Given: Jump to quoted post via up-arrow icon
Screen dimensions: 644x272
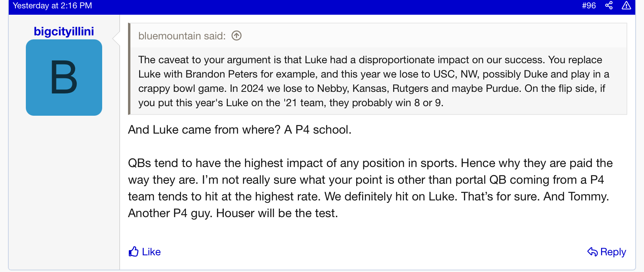Looking at the screenshot, I should [237, 36].
